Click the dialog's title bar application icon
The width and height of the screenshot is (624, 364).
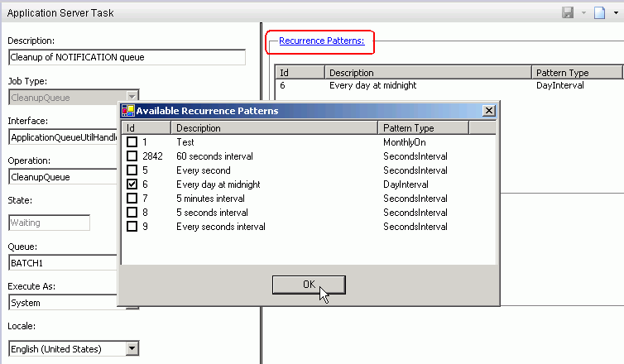(x=127, y=111)
